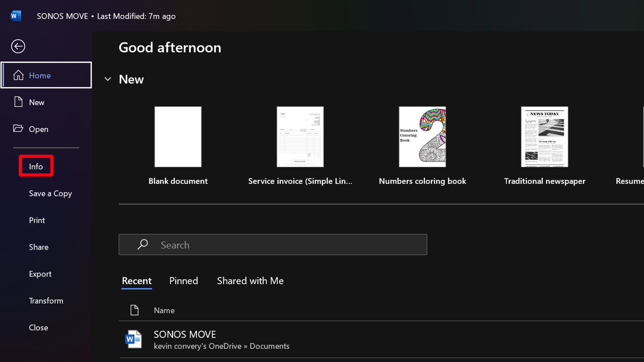Select the Home menu label
Image resolution: width=644 pixels, height=362 pixels.
click(40, 75)
